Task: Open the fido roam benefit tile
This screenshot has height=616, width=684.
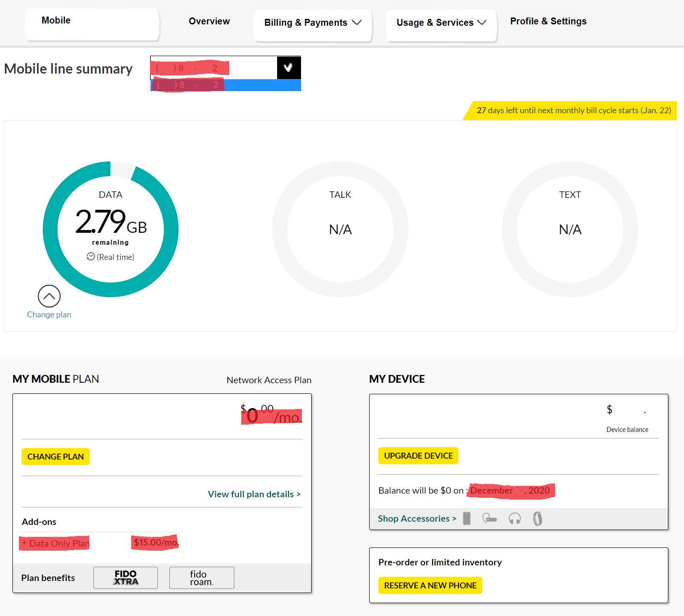Action: pos(201,577)
